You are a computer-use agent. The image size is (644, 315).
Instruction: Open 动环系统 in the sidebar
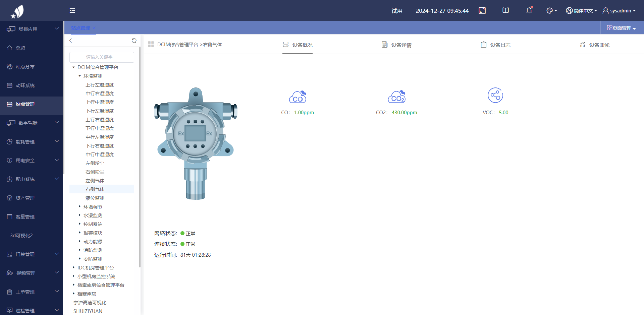(32, 85)
